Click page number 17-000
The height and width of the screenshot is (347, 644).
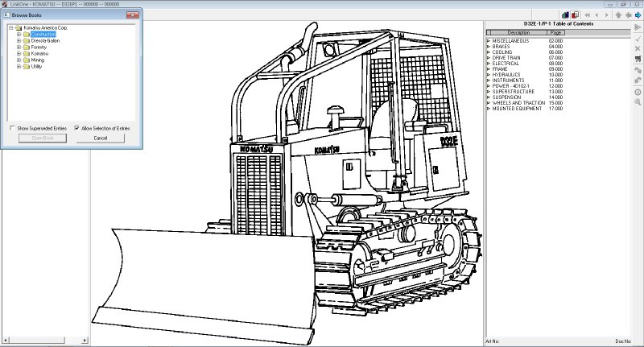(555, 109)
